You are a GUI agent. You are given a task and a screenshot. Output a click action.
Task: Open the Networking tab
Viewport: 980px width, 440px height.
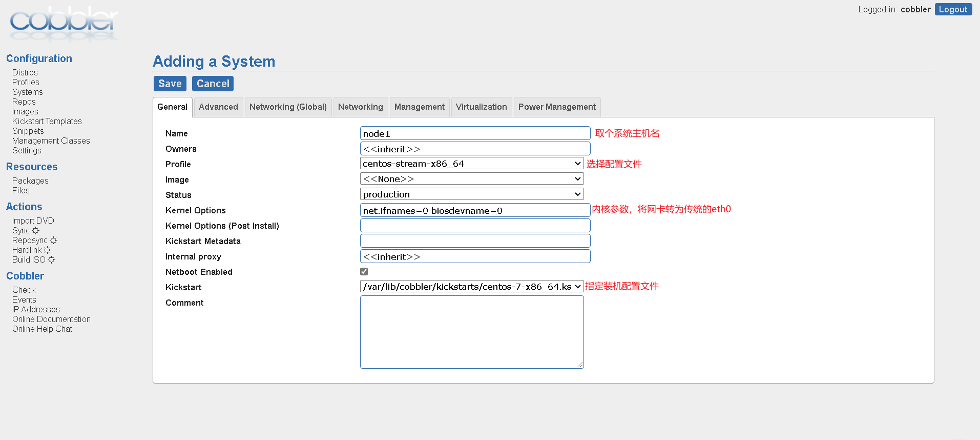pyautogui.click(x=361, y=107)
